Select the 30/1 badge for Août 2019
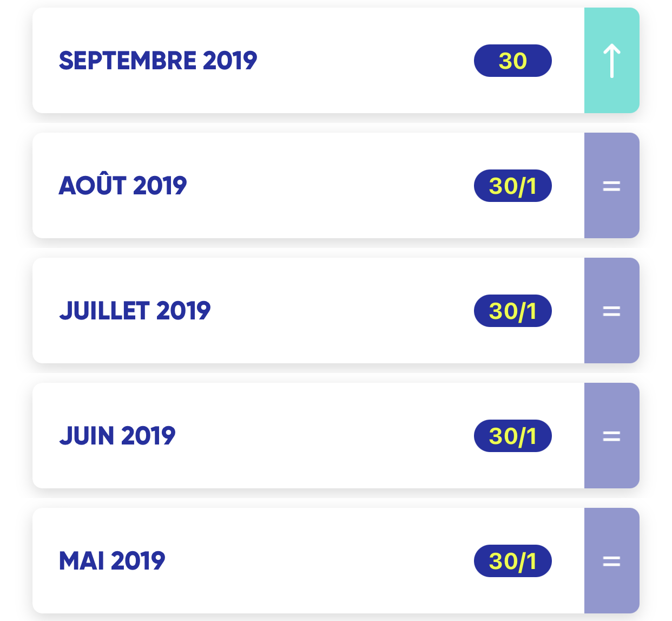 tap(513, 186)
